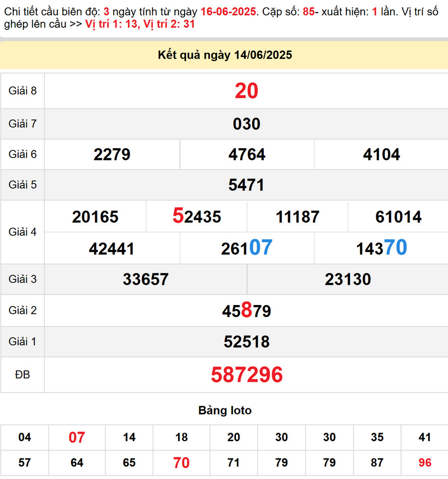Screen dimensions: 448x479
Task: Click the 'Kết quả ngày 14/06/2025' header
Action: (225, 55)
